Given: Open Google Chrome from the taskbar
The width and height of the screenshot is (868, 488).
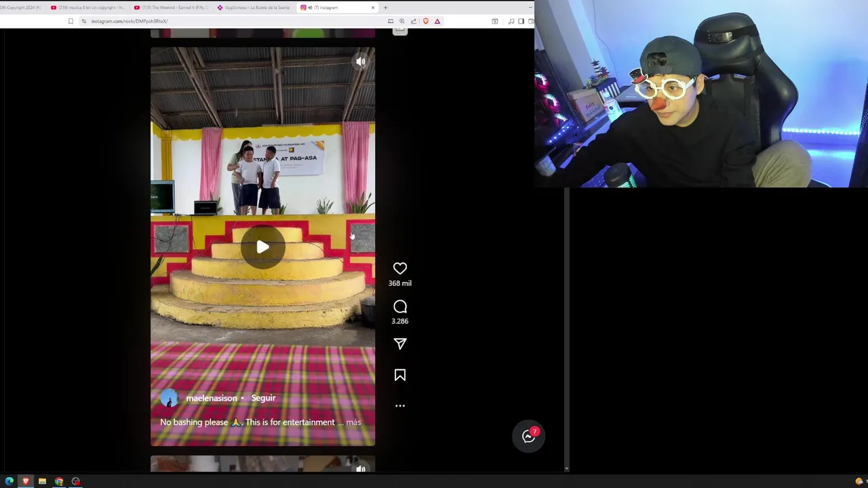Looking at the screenshot, I should click(59, 481).
